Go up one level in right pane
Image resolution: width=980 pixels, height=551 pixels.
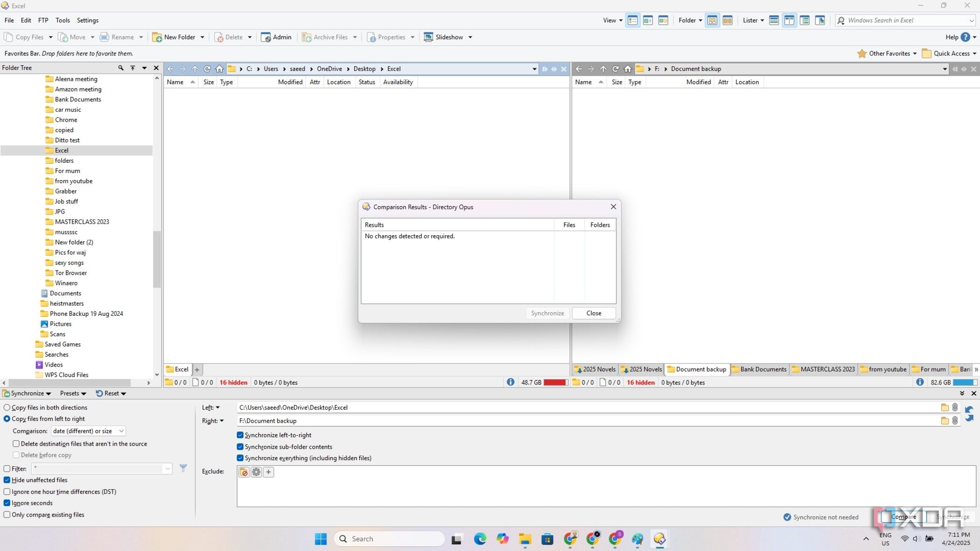click(603, 69)
